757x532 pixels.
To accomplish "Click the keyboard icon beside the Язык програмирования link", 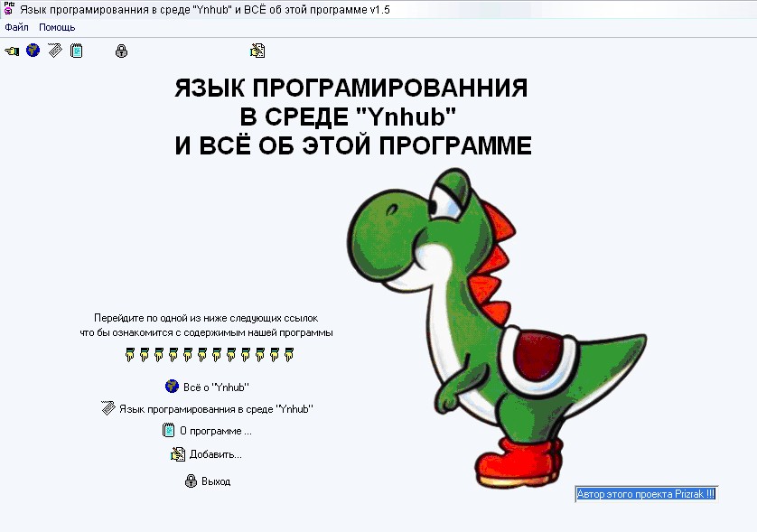I will point(108,408).
